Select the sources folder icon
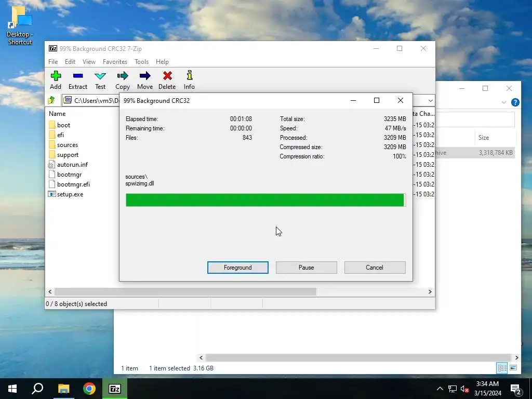This screenshot has width=532, height=399. point(52,145)
